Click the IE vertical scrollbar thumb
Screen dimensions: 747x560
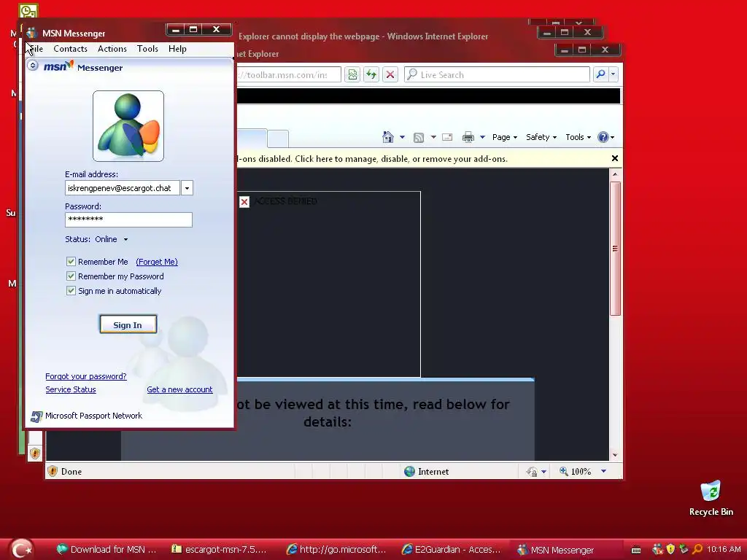coord(615,248)
